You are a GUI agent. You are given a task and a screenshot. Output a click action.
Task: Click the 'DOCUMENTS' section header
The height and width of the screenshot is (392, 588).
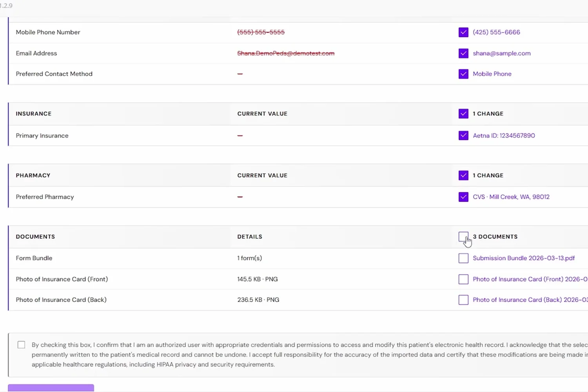[35, 237]
